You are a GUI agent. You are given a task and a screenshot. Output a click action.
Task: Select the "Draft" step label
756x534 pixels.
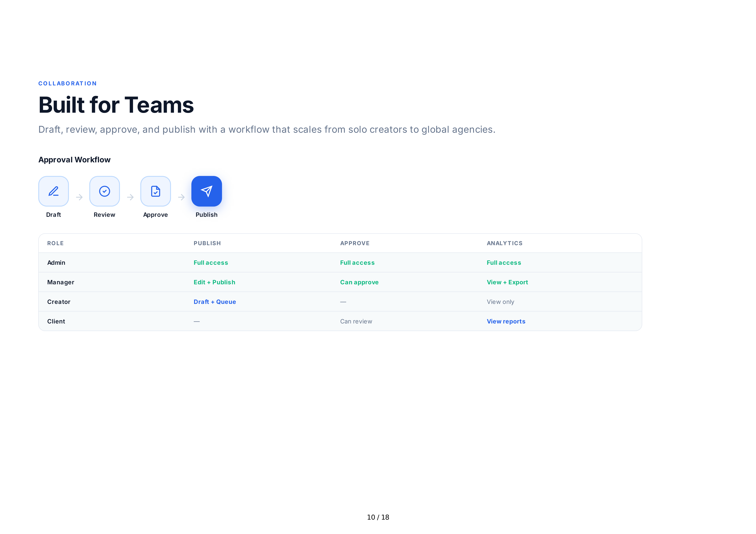(53, 214)
